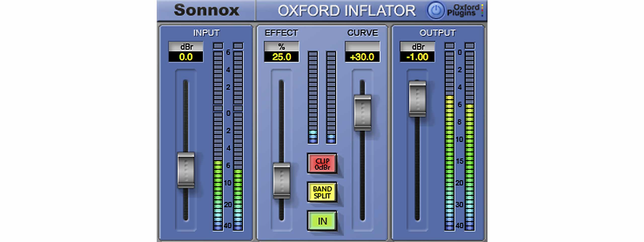Image resolution: width=644 pixels, height=242 pixels.
Task: Click the blue power bypass button
Action: point(436,11)
